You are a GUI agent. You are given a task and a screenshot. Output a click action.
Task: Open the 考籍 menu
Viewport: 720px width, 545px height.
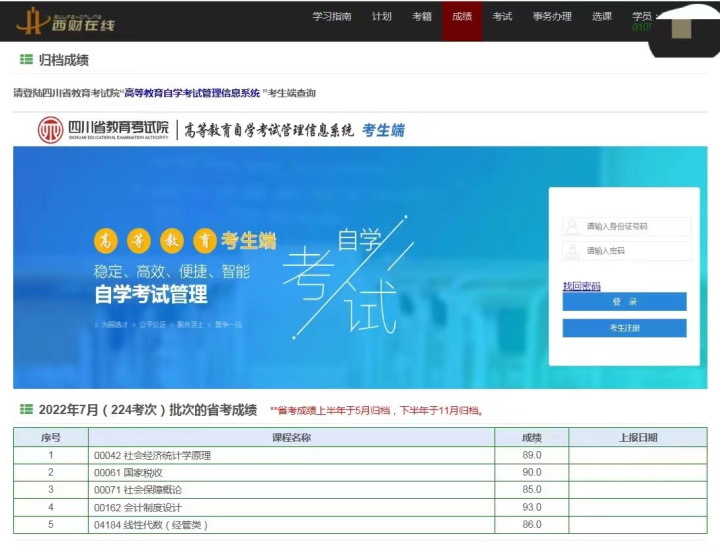pos(422,17)
